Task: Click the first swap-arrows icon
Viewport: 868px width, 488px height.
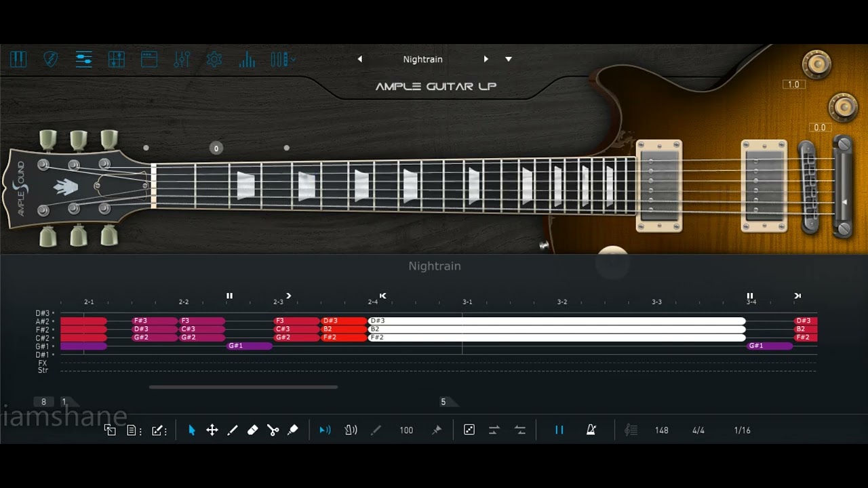Action: (494, 430)
